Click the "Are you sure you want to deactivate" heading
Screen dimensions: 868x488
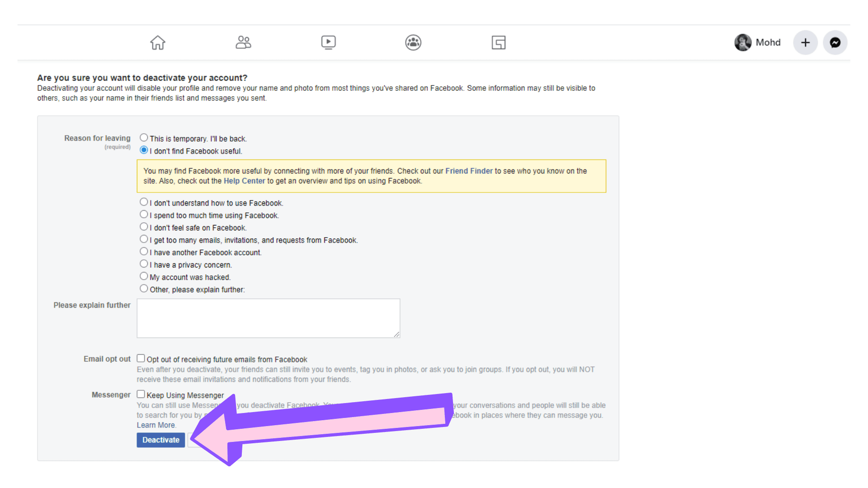click(142, 78)
